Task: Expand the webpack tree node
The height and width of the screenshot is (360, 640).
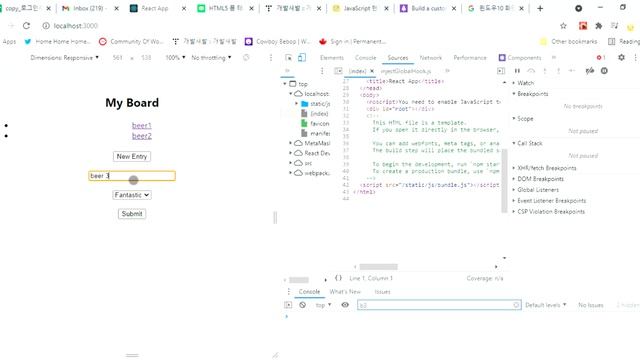Action: tap(291, 173)
